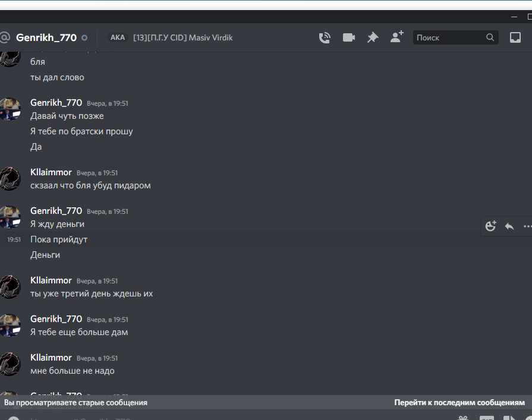Reply to the 'Пока прийдут' message
This screenshot has width=532, height=420.
coord(509,226)
